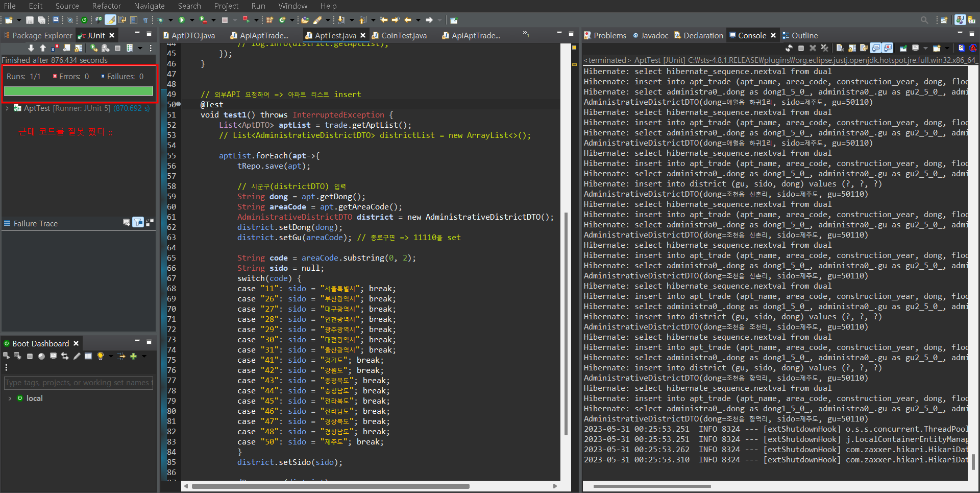Toggle JUnit Scroll Lock icon
This screenshot has height=493, width=980.
(x=78, y=48)
